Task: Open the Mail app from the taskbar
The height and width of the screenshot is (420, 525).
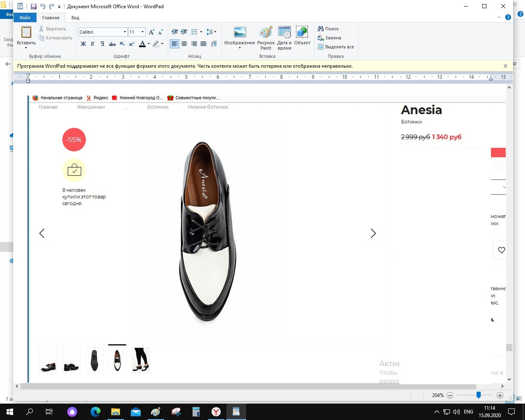Action: (136, 412)
